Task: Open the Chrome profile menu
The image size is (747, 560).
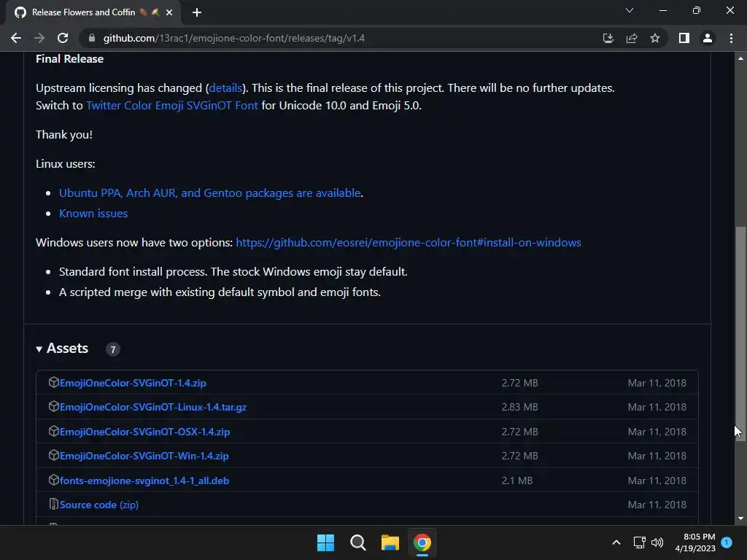Action: coord(708,38)
